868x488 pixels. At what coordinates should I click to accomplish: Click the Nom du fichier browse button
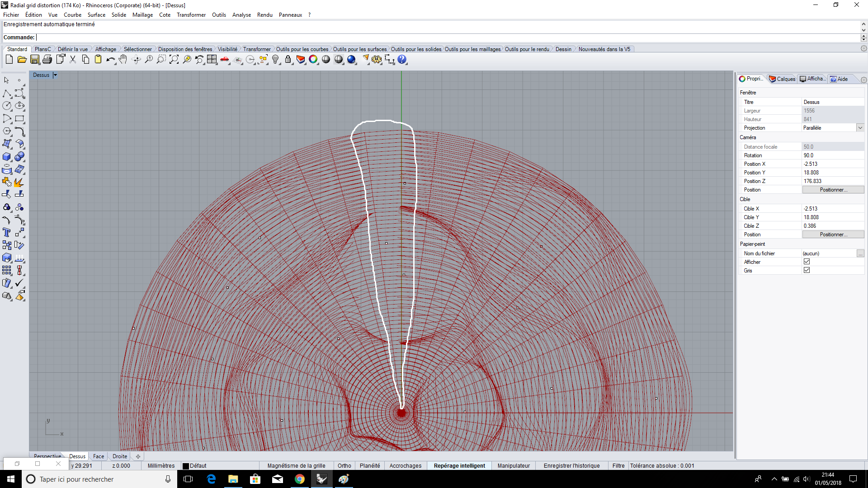click(860, 253)
